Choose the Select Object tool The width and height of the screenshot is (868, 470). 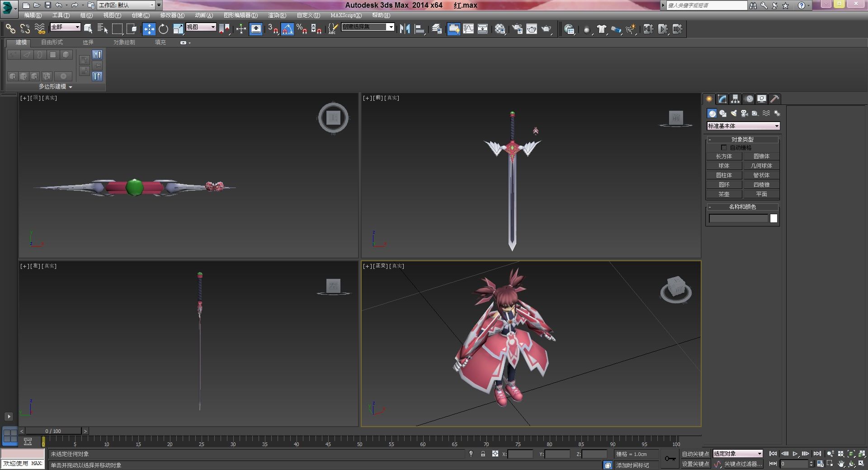pos(88,29)
